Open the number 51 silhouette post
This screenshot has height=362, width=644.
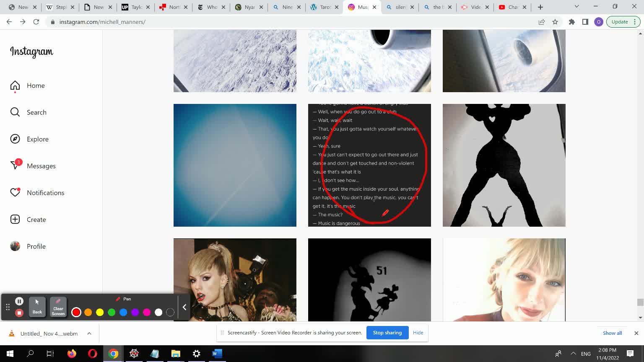369,280
